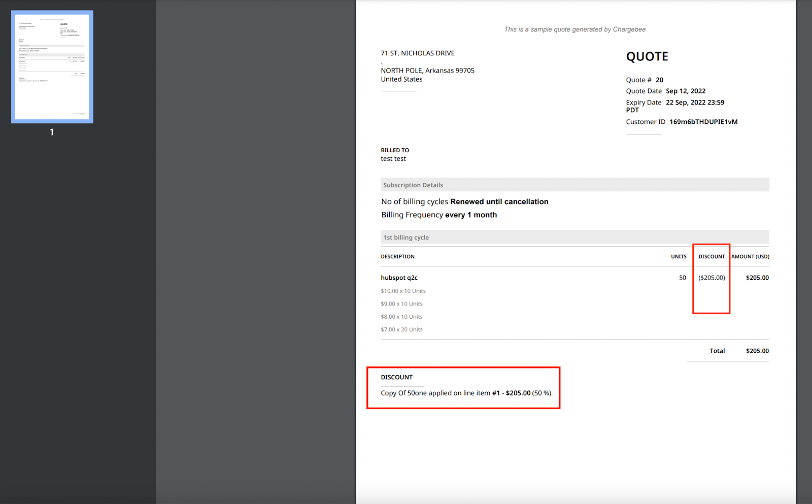Screen dimensions: 812x504
Task: Click the Total $205.00 amount
Action: [757, 351]
